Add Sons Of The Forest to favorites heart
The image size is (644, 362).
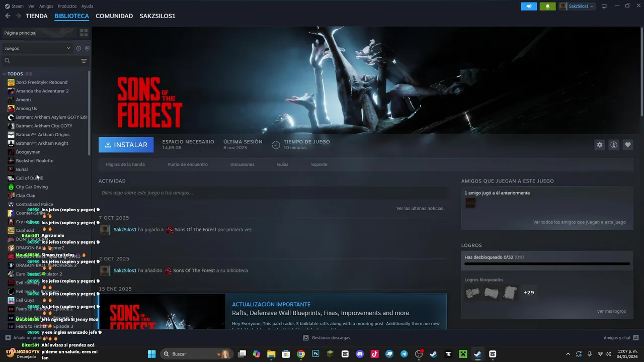coord(627,145)
